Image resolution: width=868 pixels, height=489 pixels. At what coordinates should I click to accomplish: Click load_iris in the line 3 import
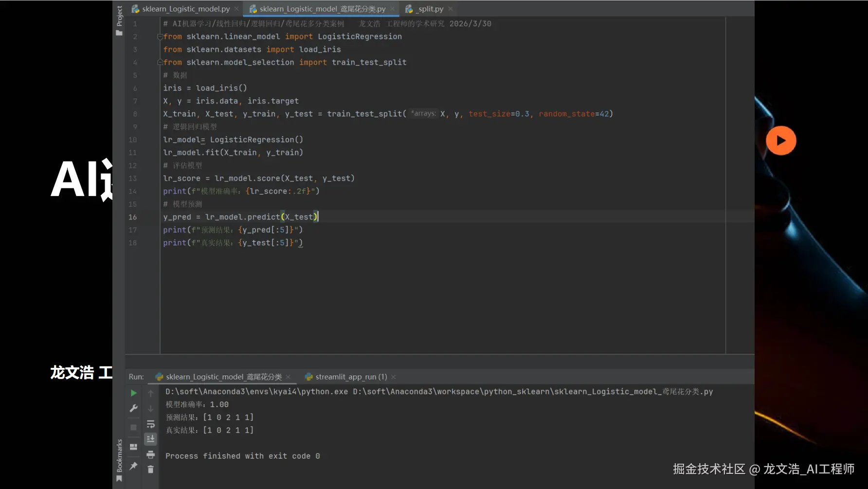[x=320, y=50]
